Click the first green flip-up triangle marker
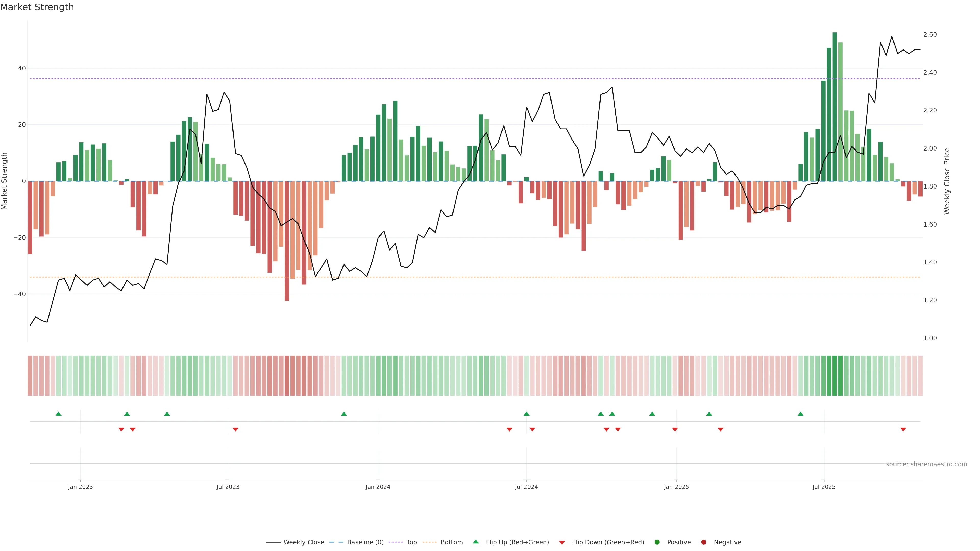980x551 pixels. (59, 414)
